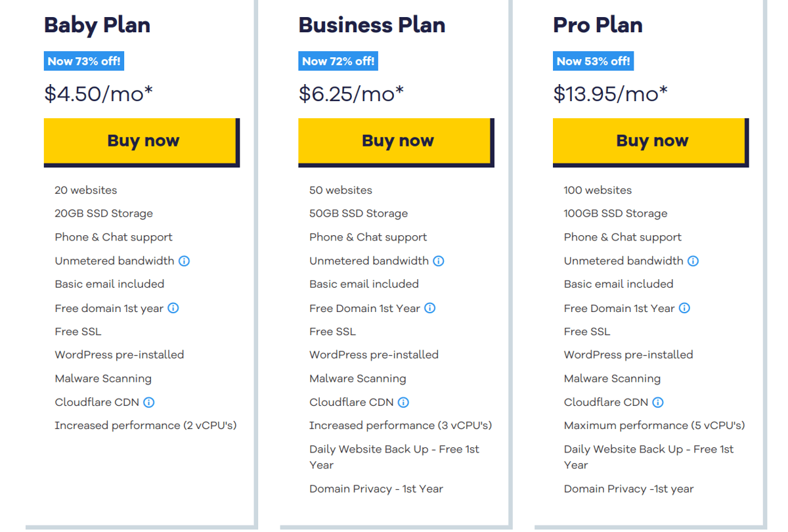Click Cloudflare CDN info icon under Business Plan
This screenshot has height=532, width=788.
(x=404, y=403)
